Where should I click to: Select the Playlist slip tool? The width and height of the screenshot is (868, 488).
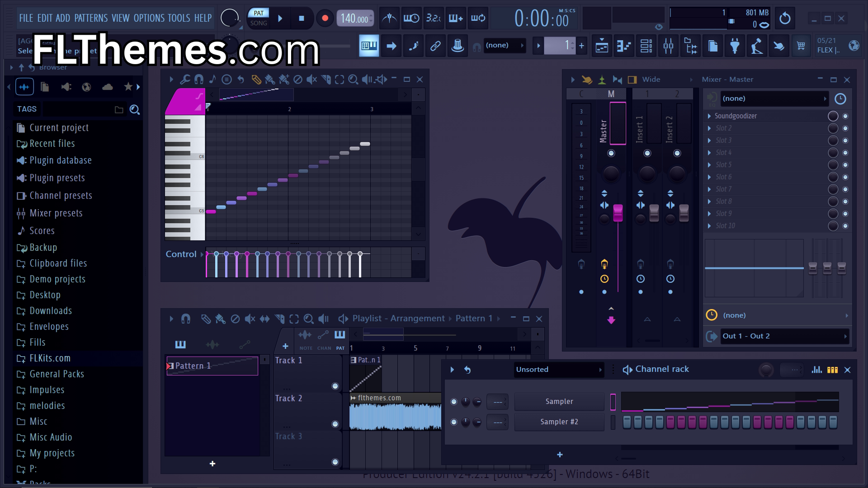click(x=264, y=319)
